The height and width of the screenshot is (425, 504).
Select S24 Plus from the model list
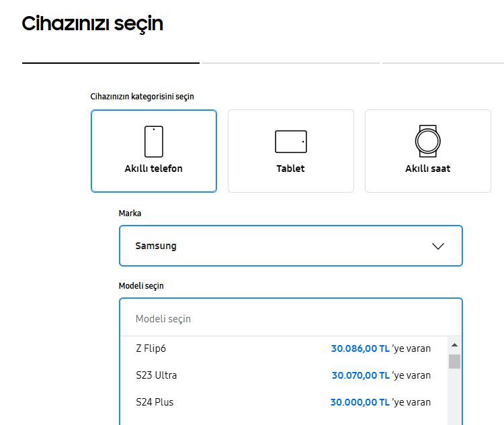pos(284,402)
